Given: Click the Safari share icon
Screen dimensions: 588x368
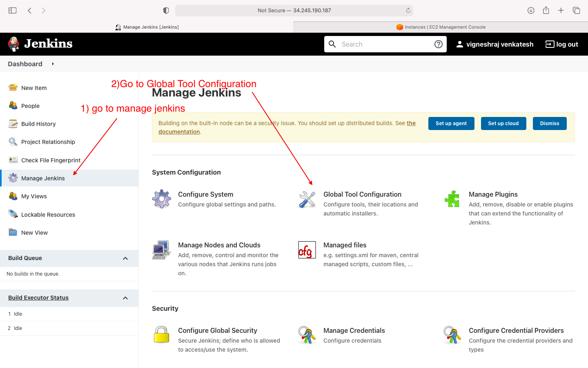Looking at the screenshot, I should (x=546, y=10).
